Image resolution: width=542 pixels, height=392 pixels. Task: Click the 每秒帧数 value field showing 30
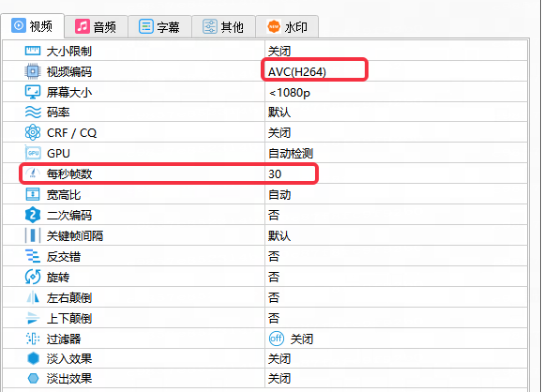point(396,173)
